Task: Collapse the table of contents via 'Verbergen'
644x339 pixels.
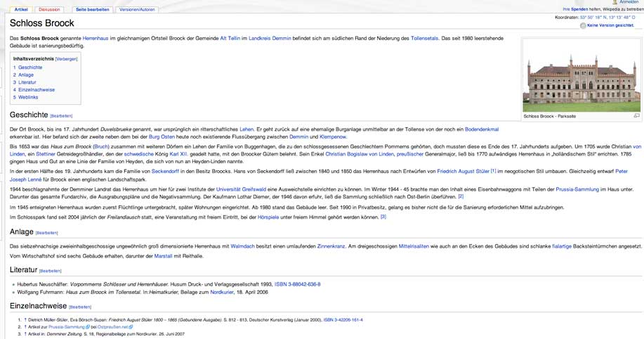Action: (66, 59)
